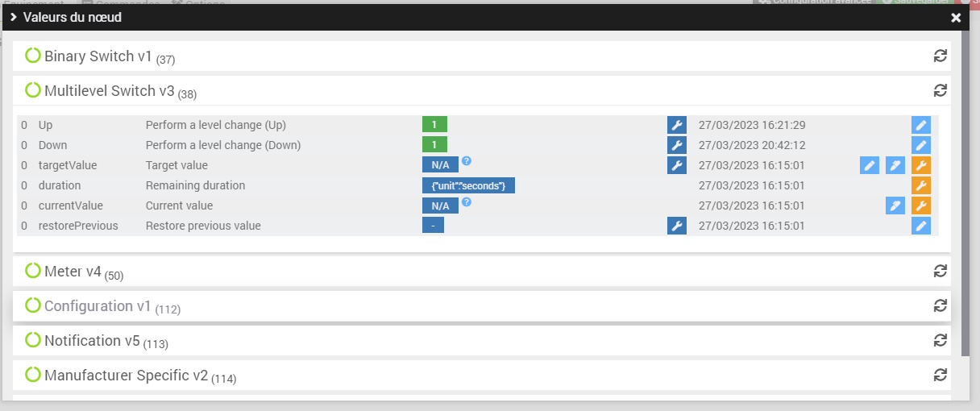Expand the Configuration v1 section
The image size is (980, 411).
point(98,306)
